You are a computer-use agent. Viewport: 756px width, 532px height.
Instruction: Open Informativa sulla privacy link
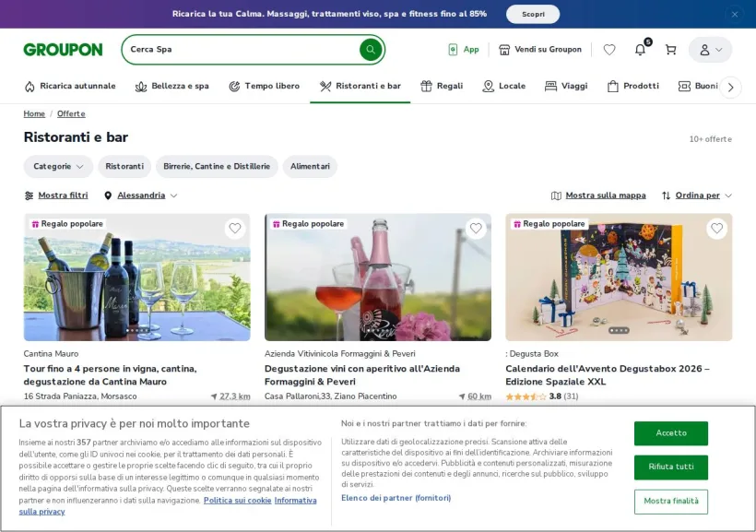[x=296, y=500]
